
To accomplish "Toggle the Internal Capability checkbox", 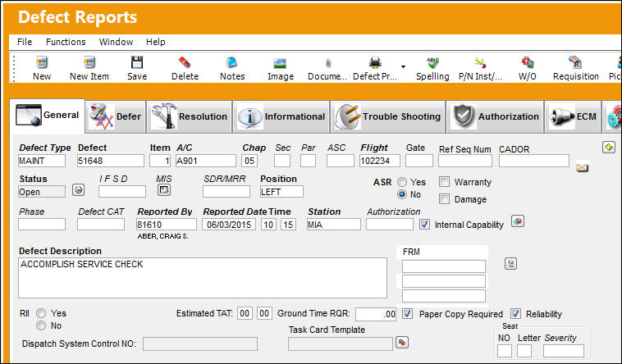I will [424, 225].
